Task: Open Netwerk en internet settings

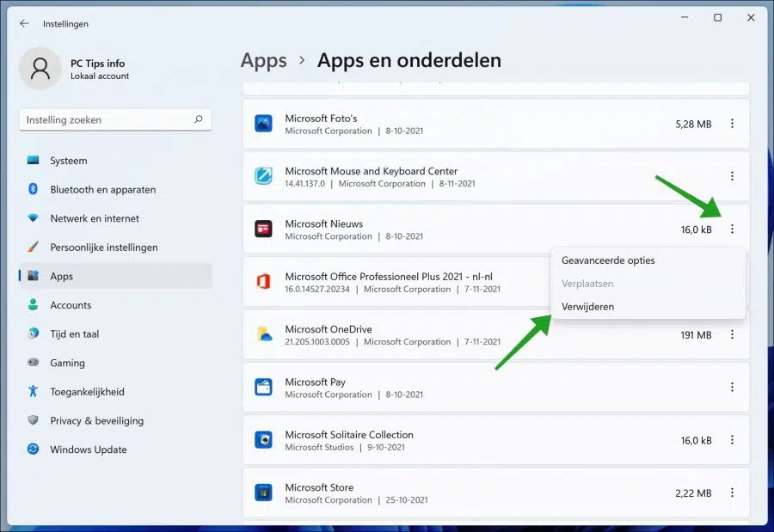Action: (115, 218)
